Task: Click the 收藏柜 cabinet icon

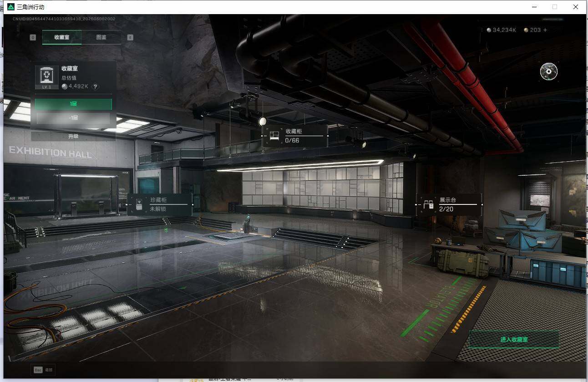Action: [x=274, y=136]
